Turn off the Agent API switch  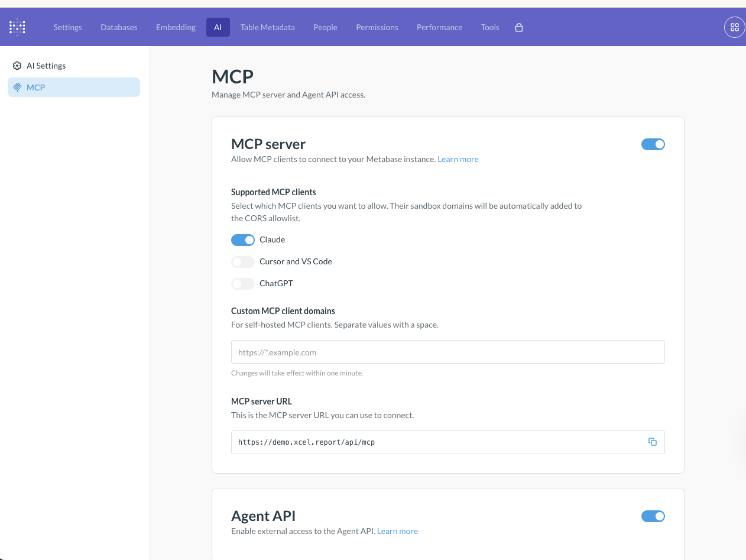(x=653, y=516)
